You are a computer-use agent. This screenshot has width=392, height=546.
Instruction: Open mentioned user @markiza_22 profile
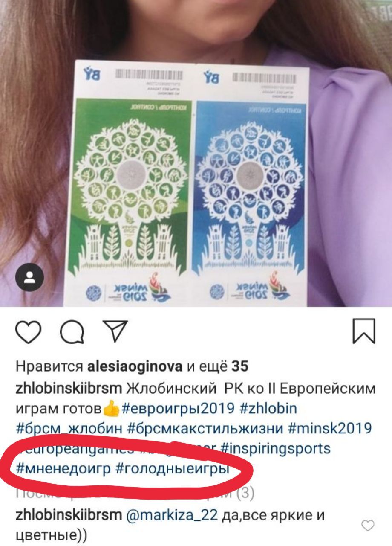[172, 515]
